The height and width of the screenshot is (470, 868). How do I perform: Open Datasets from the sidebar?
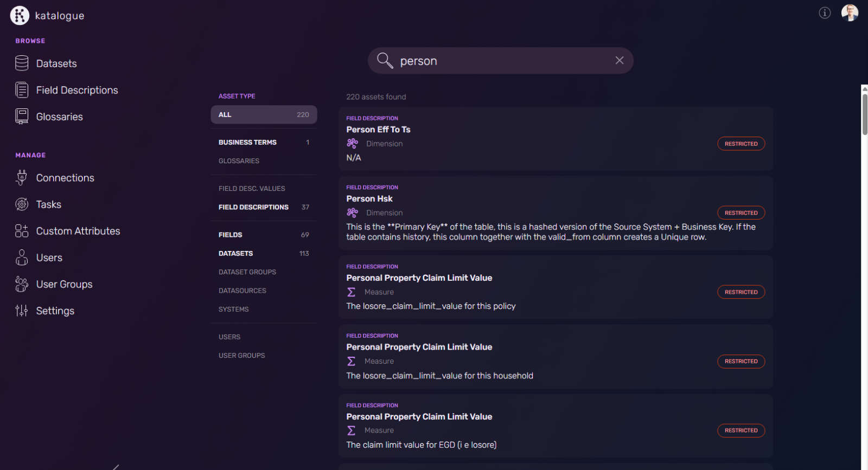coord(56,63)
